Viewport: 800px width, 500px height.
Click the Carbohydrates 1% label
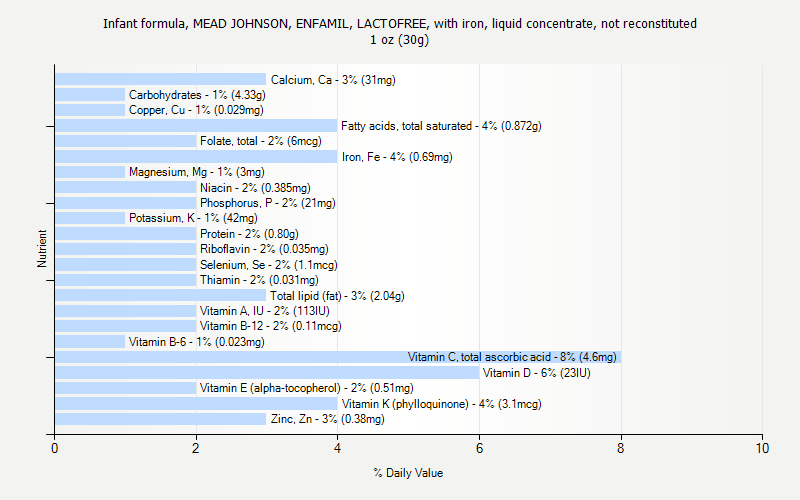[x=196, y=95]
